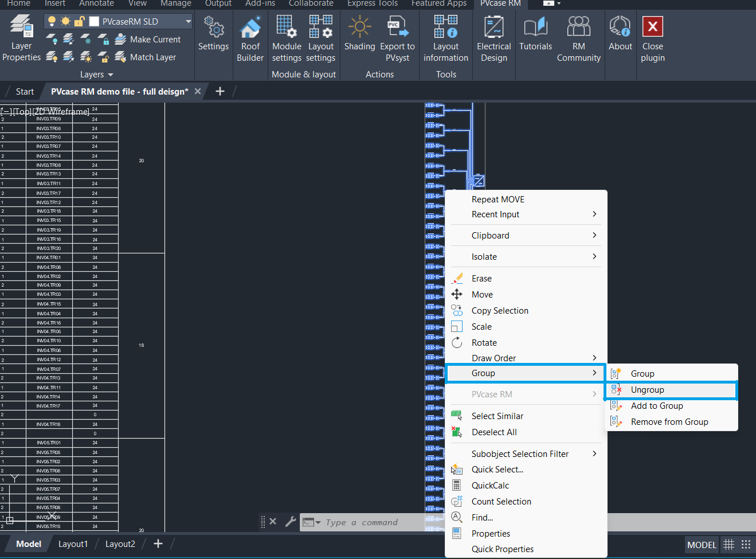756x559 pixels.
Task: Click the Layer Freeze snowflake icon
Action: (x=86, y=39)
